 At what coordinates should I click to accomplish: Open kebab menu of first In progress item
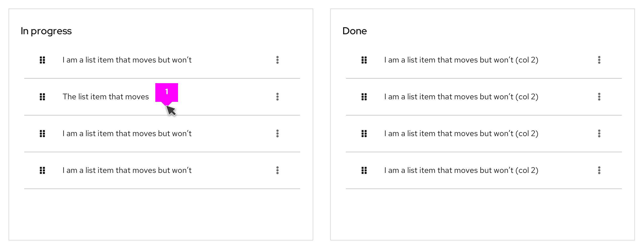[277, 60]
